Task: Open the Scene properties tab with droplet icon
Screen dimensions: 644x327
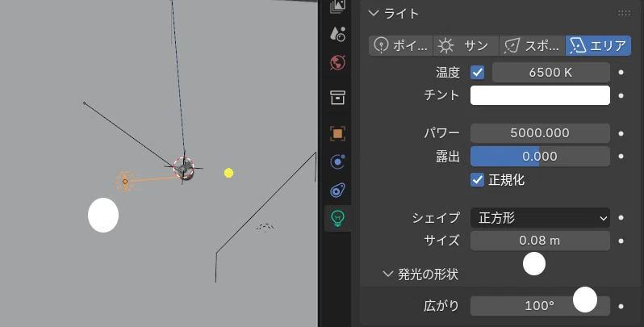Action: point(337,34)
